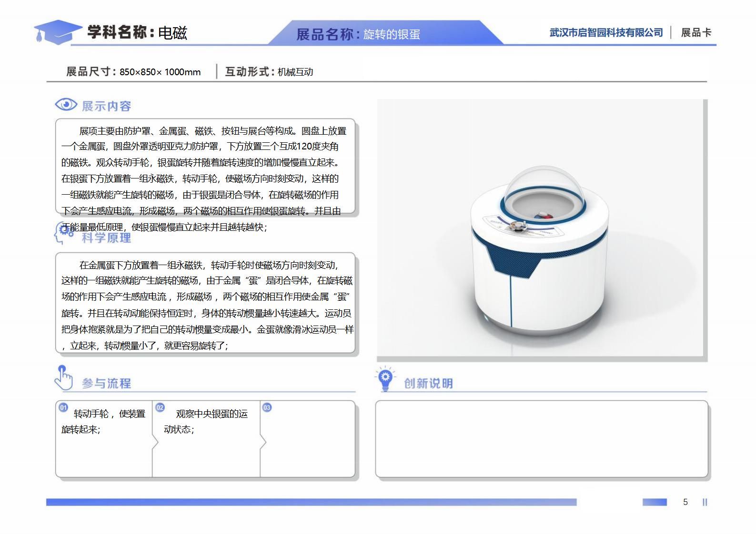The width and height of the screenshot is (756, 534).
Task: Click the 展示内容 section heading
Action: click(x=106, y=106)
